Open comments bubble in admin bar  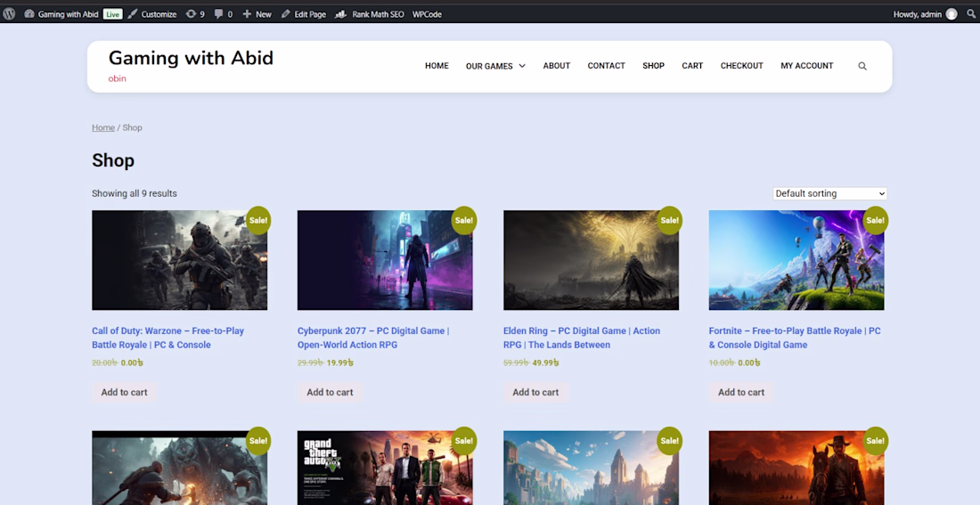[219, 13]
